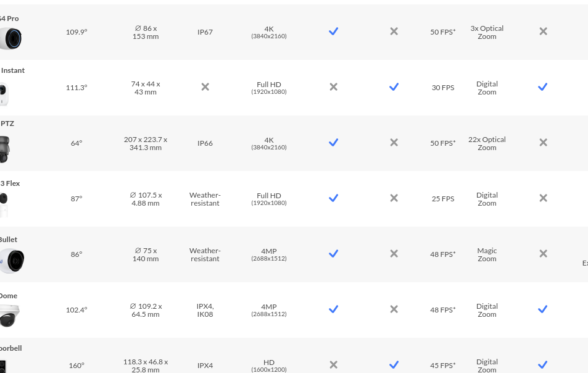Click the G3 Flex product name
This screenshot has width=588, height=373.
(10, 183)
